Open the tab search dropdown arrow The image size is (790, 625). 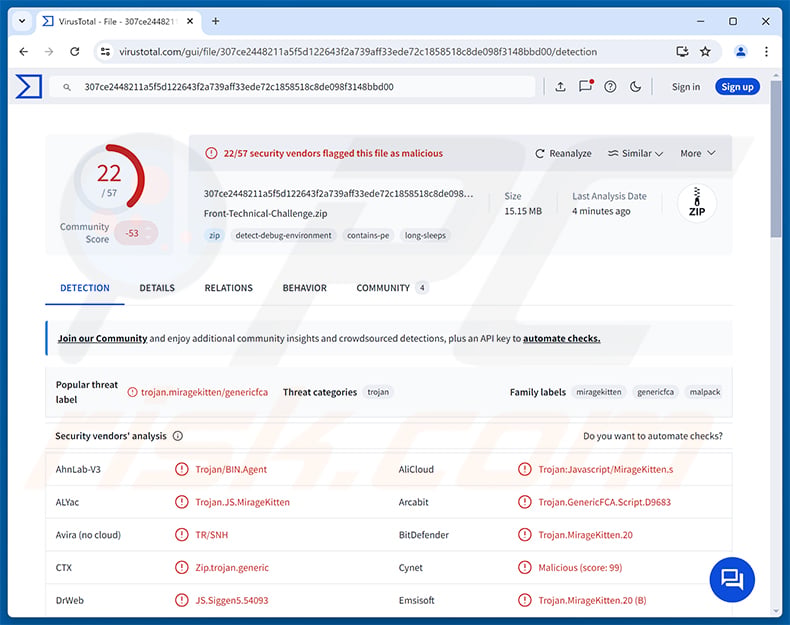coord(22,21)
